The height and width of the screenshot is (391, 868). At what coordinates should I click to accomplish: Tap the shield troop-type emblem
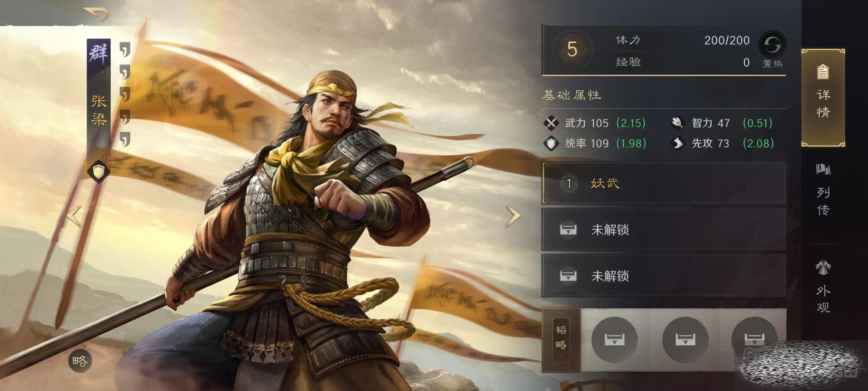99,172
